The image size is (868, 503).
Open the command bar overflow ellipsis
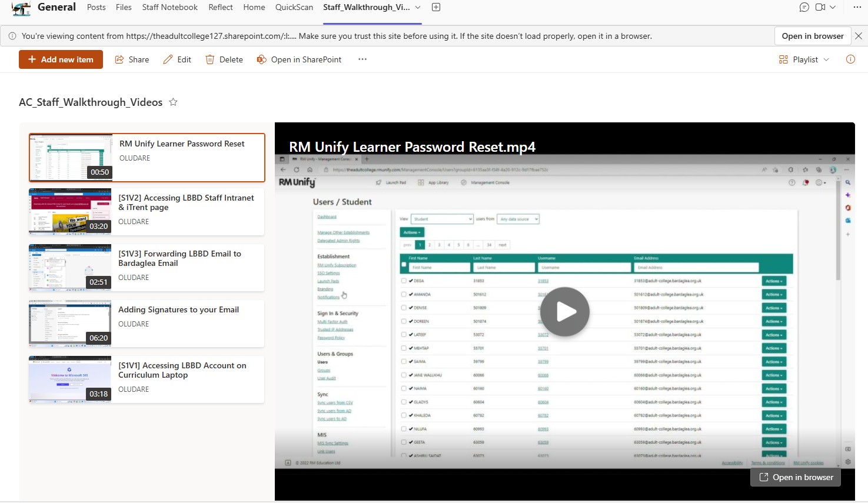click(x=363, y=59)
